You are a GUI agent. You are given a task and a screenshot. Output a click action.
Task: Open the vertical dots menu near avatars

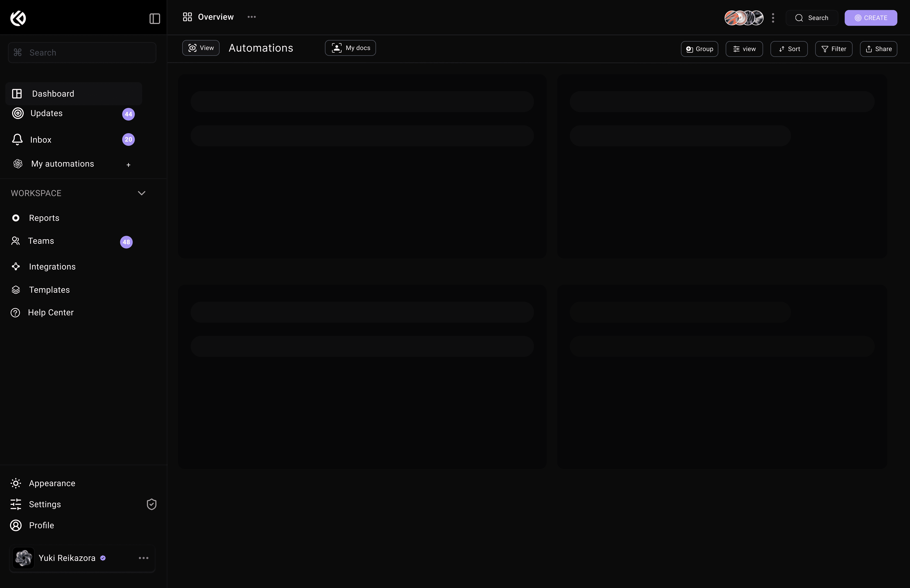(773, 18)
